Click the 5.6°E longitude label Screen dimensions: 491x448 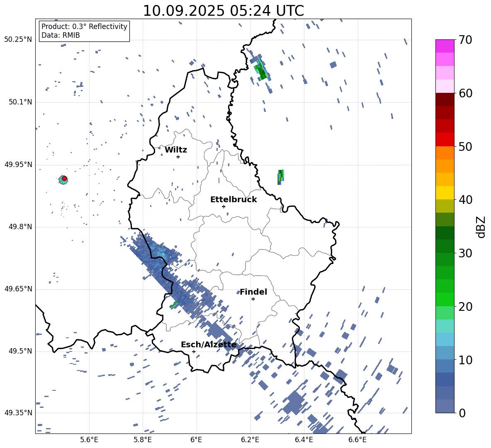click(89, 440)
